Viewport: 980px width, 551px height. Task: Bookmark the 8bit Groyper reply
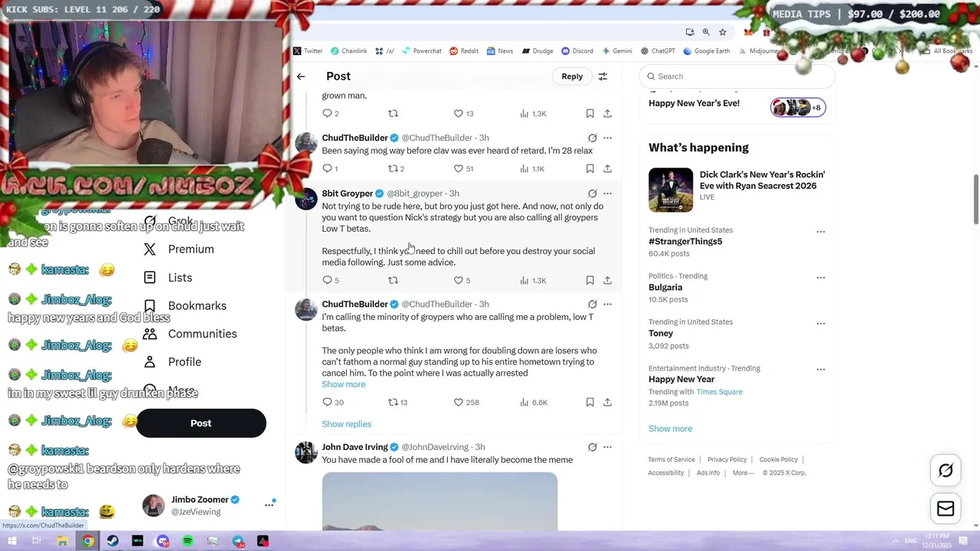coord(590,280)
